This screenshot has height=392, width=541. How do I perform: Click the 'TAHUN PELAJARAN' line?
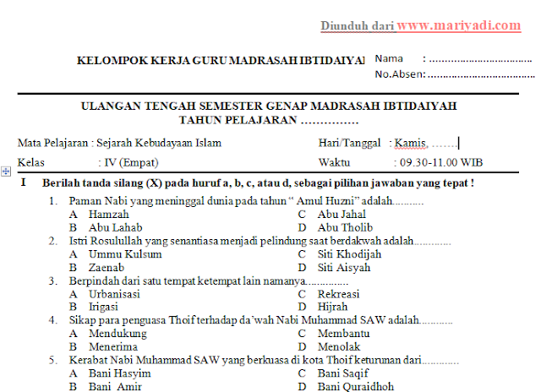coord(269,120)
